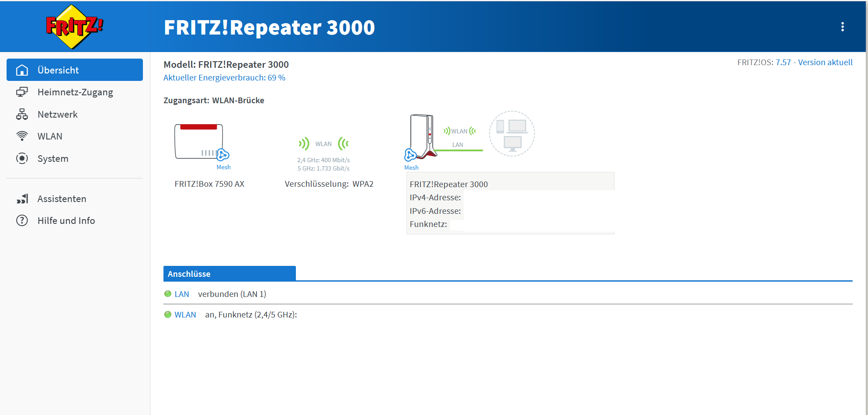Open the Übersicht menu item
Viewport: 868px width, 415px height.
pyautogui.click(x=75, y=70)
